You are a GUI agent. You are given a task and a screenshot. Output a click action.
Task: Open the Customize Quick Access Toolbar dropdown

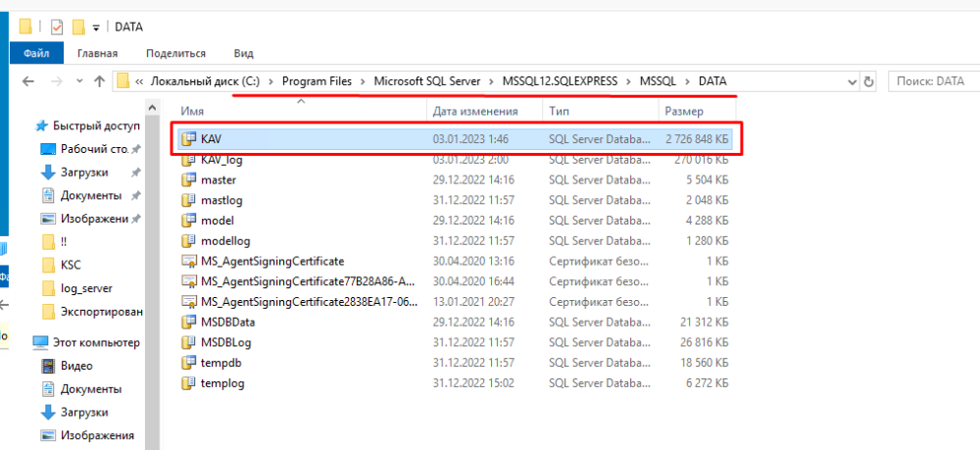[96, 27]
